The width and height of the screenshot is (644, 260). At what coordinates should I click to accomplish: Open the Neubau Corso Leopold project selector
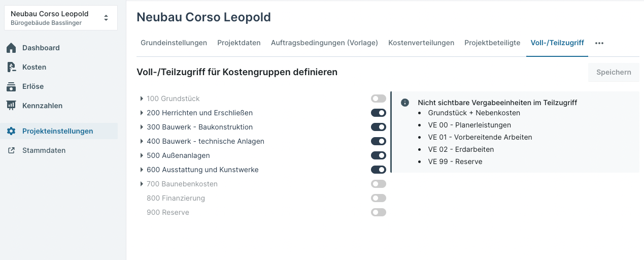[61, 18]
